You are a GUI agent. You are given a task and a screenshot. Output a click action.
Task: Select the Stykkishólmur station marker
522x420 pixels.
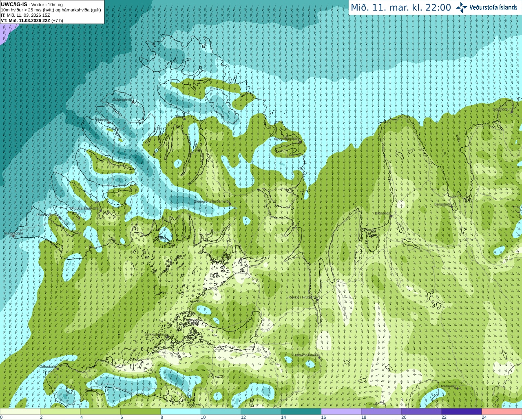click(x=167, y=336)
